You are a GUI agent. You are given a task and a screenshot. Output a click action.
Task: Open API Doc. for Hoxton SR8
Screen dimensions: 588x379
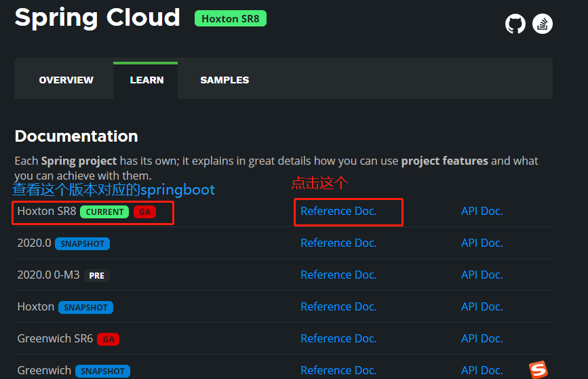(482, 211)
